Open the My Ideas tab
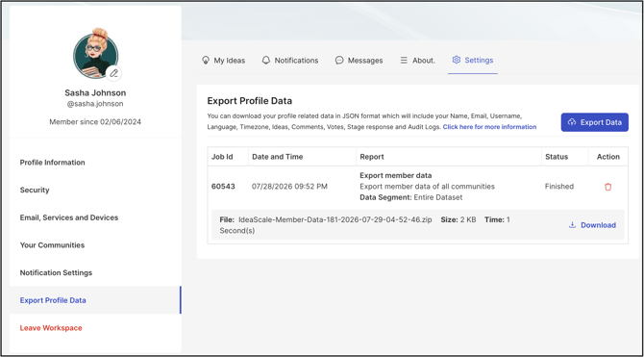 223,61
